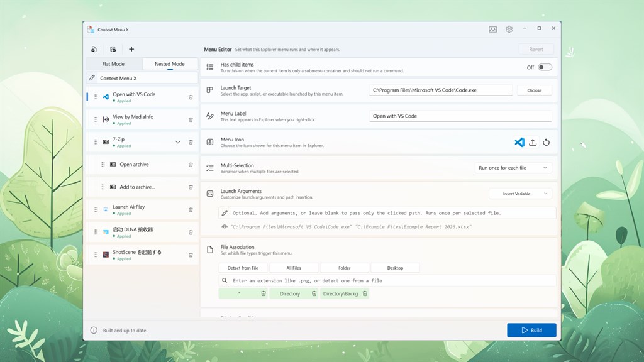Select Detect from File option
Screen dimensions: 644x362
[x=243, y=268]
